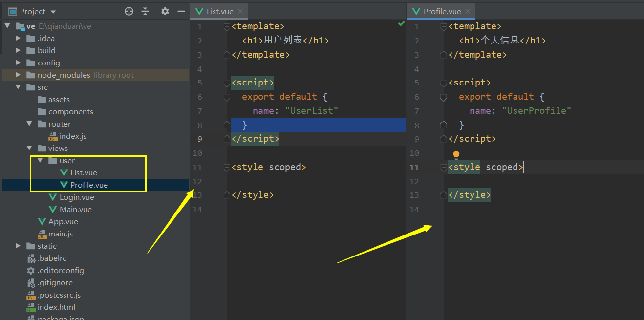Viewport: 644px width, 320px height.
Task: Click the Vue file icon beside App.vue
Action: click(x=42, y=221)
